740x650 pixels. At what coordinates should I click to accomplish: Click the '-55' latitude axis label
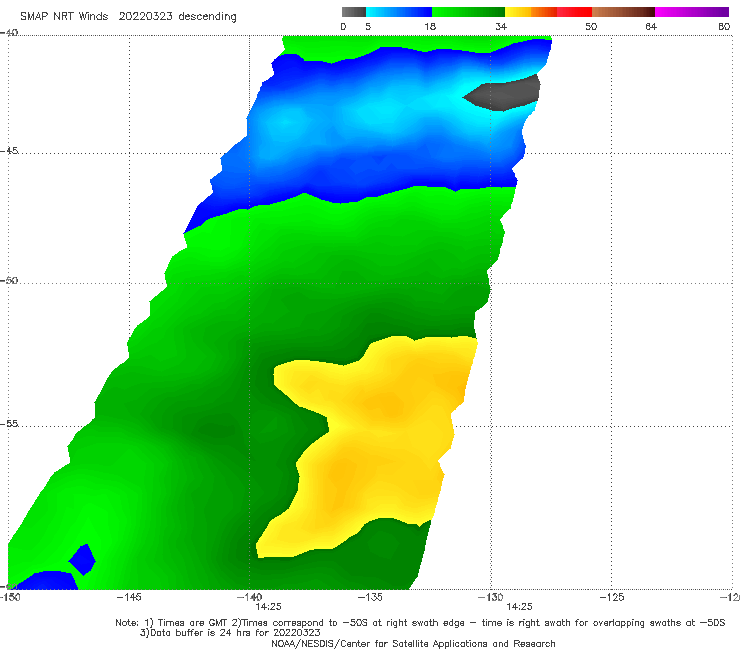(9, 423)
